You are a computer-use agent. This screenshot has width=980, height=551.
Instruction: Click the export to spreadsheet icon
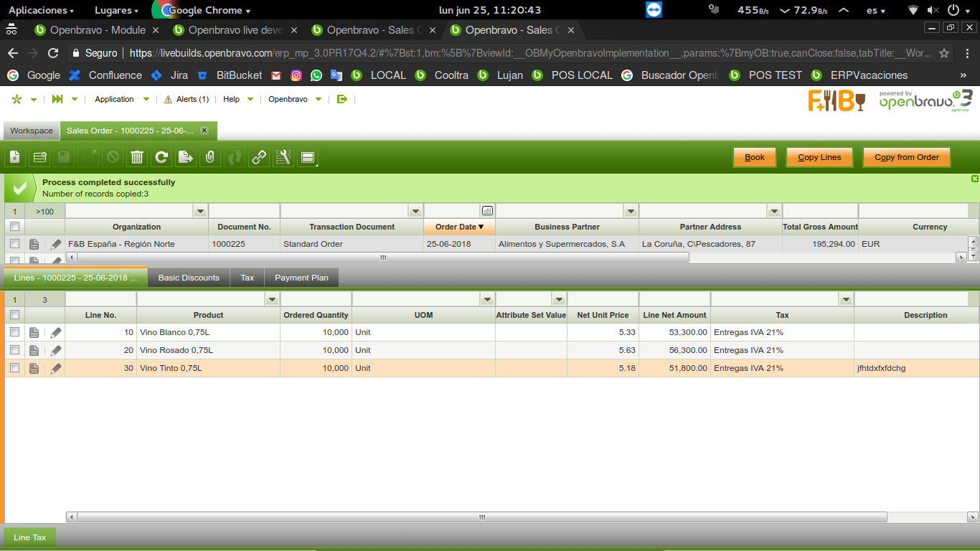pos(186,158)
